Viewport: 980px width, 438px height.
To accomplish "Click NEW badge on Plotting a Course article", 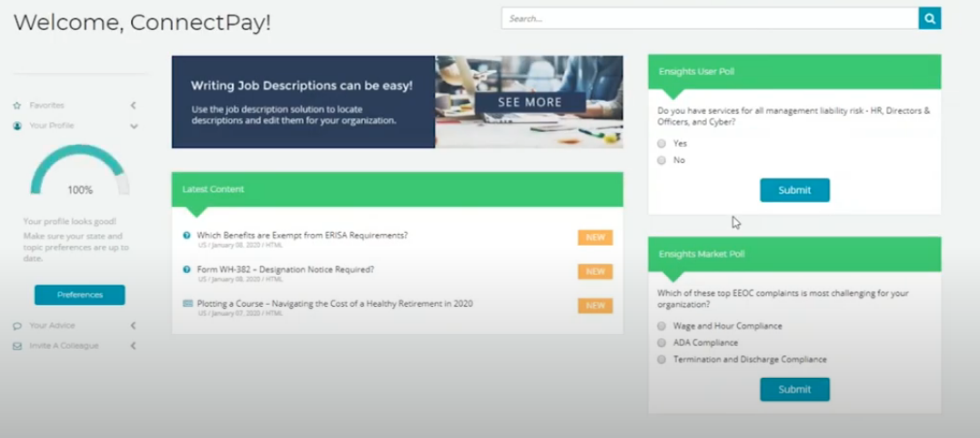I will pos(595,305).
